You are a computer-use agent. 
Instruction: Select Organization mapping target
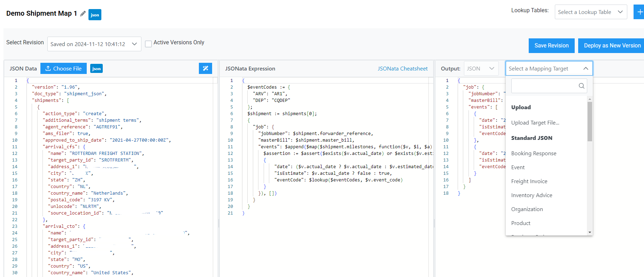pos(527,209)
